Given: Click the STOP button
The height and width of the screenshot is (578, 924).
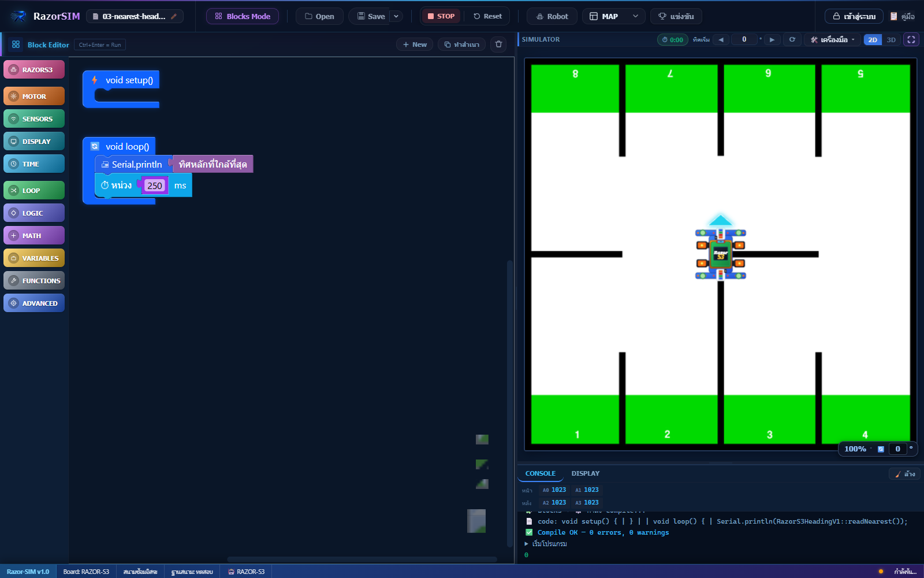Looking at the screenshot, I should coord(441,16).
